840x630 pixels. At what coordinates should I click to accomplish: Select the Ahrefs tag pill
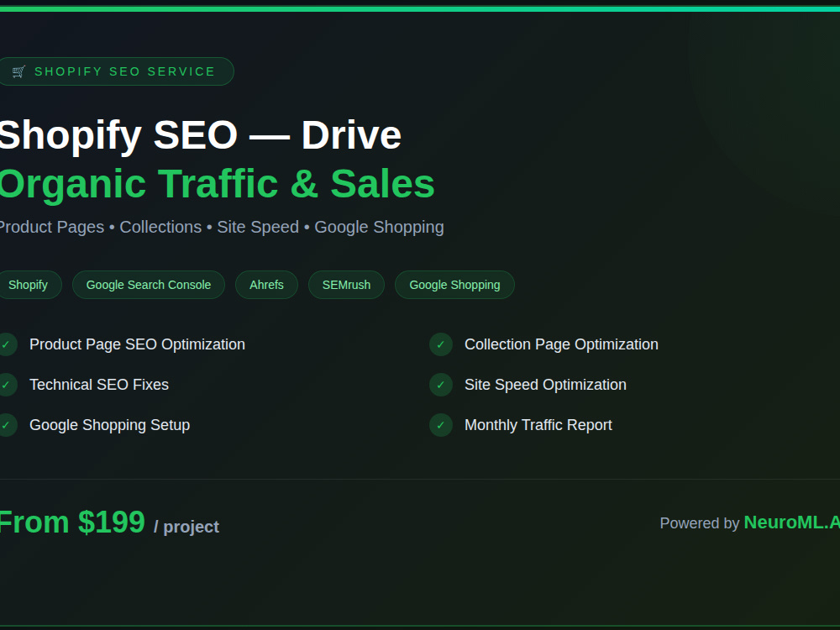pyautogui.click(x=266, y=285)
